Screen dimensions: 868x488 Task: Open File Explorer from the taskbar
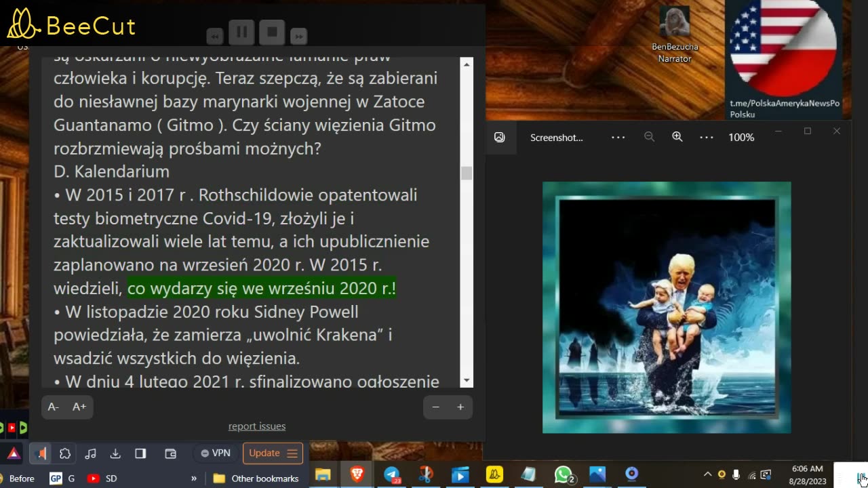click(x=323, y=474)
